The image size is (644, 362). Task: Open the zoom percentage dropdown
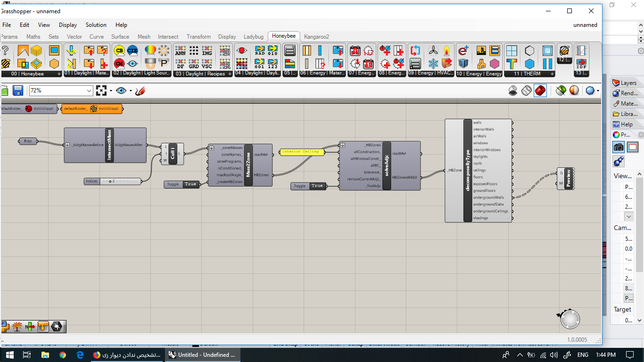coord(90,90)
